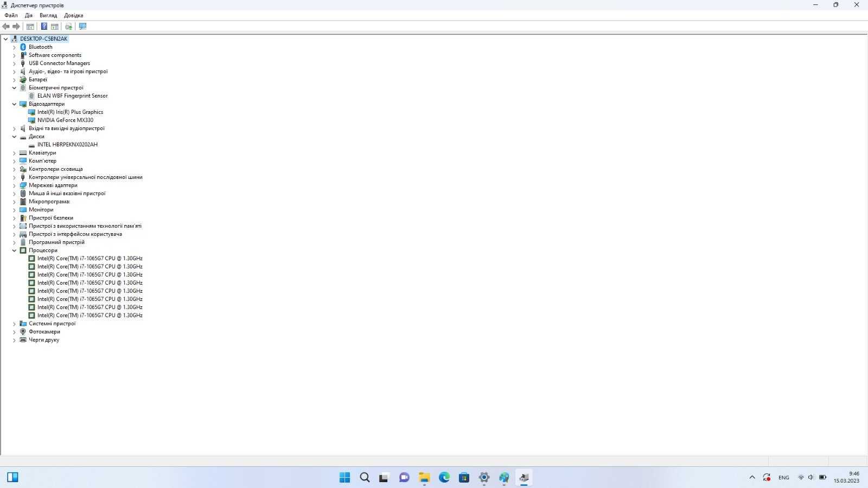Select the INTEL HBRPEKNX0202AH disk
This screenshot has height=488, width=868.
67,144
